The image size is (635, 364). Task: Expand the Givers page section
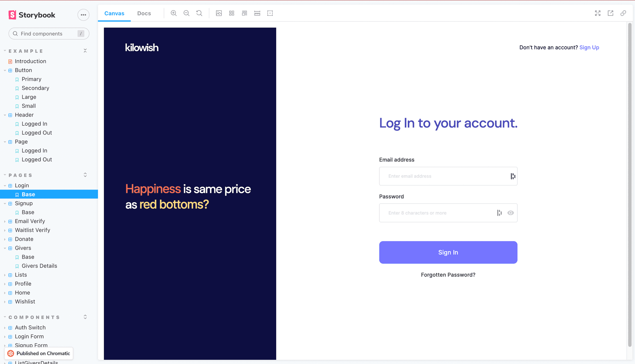point(4,248)
